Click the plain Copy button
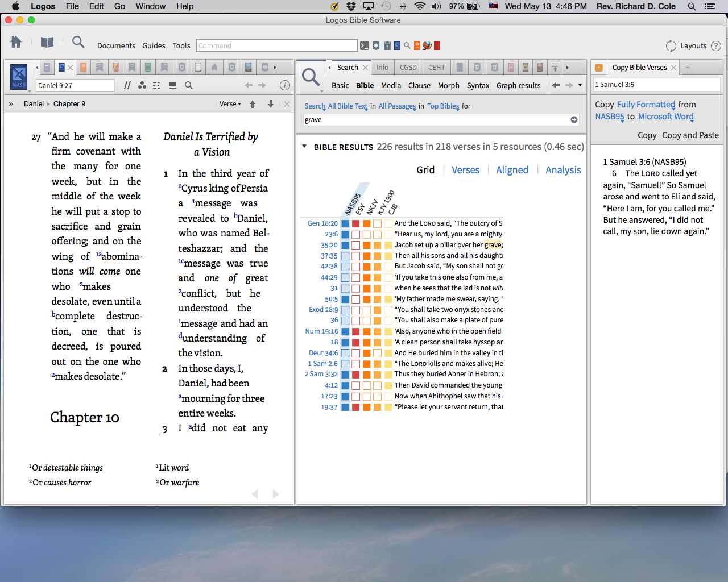 pos(647,135)
